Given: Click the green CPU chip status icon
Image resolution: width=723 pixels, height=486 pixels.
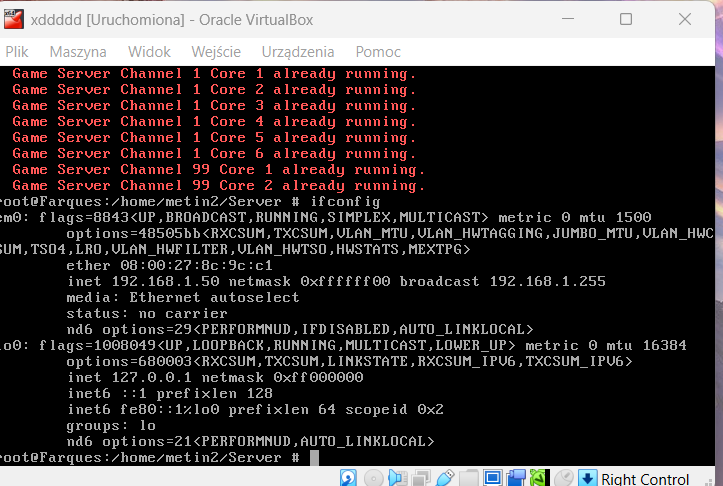Looking at the screenshot, I should click(541, 478).
